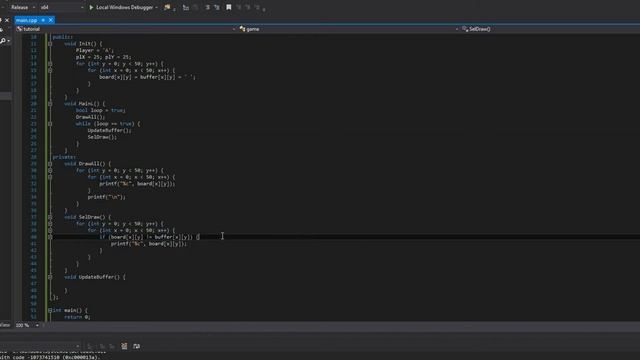Image resolution: width=640 pixels, height=360 pixels.
Task: Start the Local Windows Debugger
Action: [121, 7]
